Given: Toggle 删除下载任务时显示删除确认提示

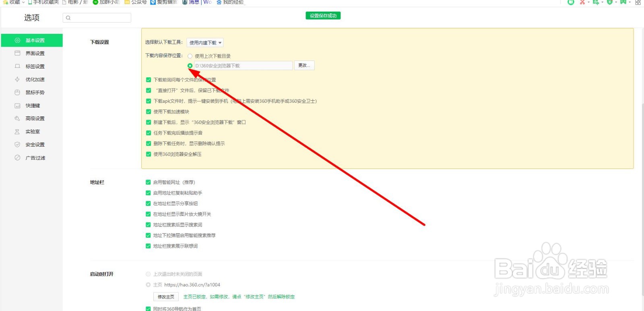Looking at the screenshot, I should [149, 143].
